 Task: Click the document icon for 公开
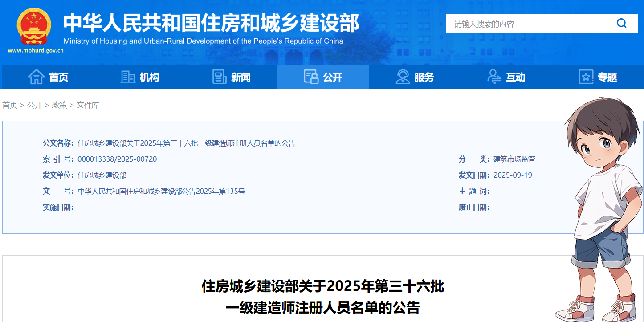(x=311, y=77)
